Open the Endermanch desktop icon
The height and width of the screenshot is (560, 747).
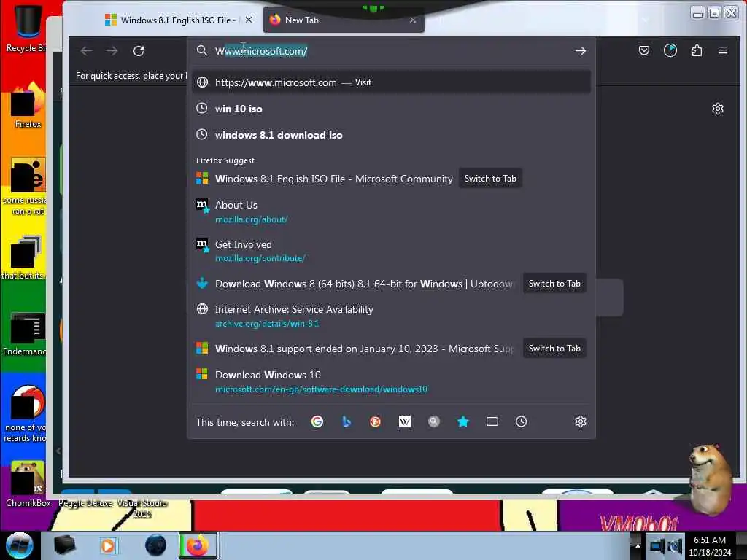tap(27, 333)
